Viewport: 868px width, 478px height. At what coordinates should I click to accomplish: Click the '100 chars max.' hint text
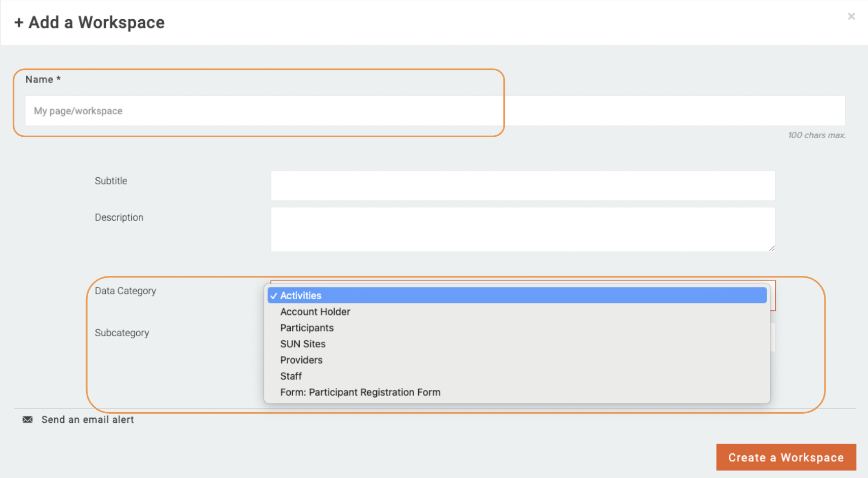(x=816, y=135)
